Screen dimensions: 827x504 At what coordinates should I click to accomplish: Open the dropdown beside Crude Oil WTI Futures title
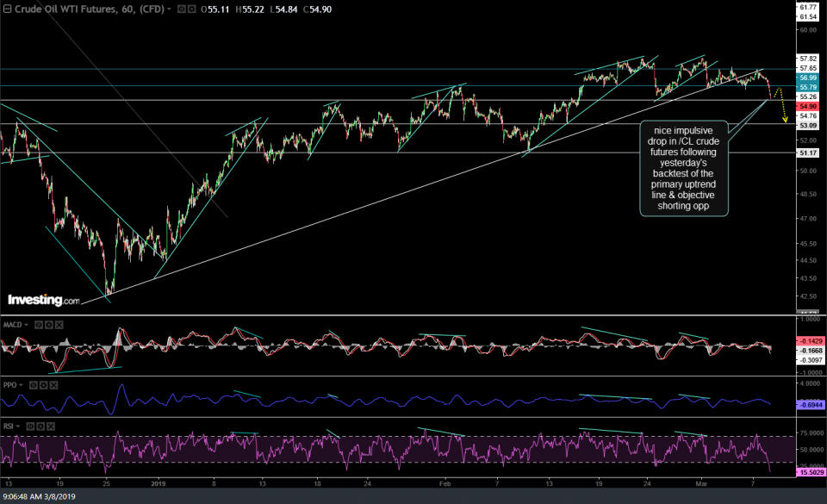coord(169,9)
